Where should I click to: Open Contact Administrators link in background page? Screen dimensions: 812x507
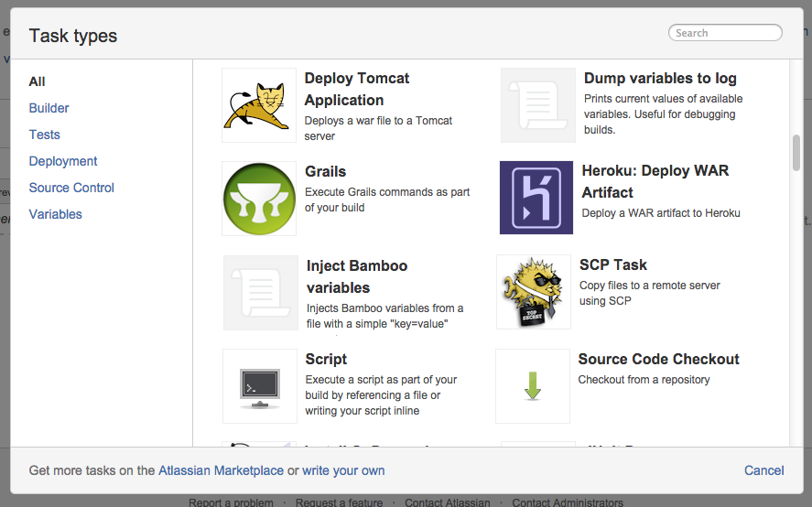tap(568, 502)
